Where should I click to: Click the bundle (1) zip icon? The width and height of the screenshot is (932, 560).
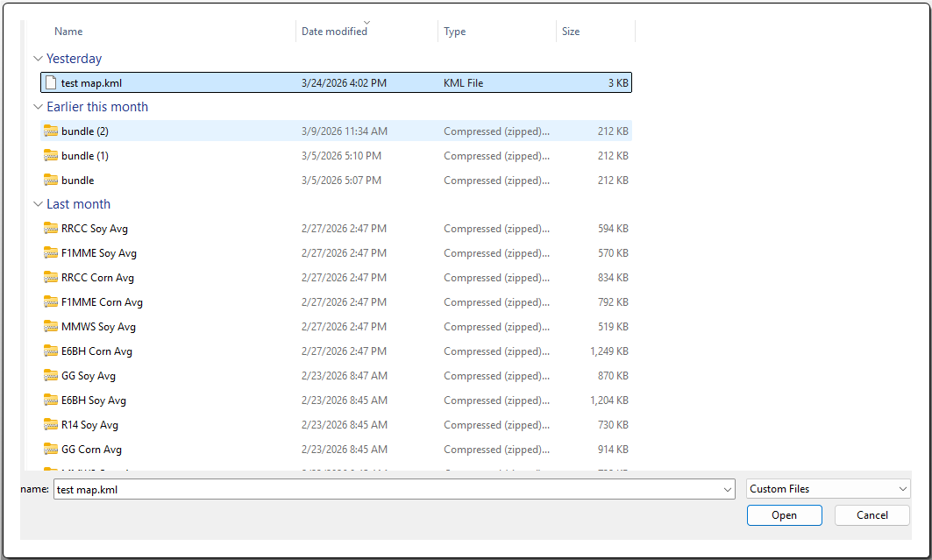(x=51, y=156)
